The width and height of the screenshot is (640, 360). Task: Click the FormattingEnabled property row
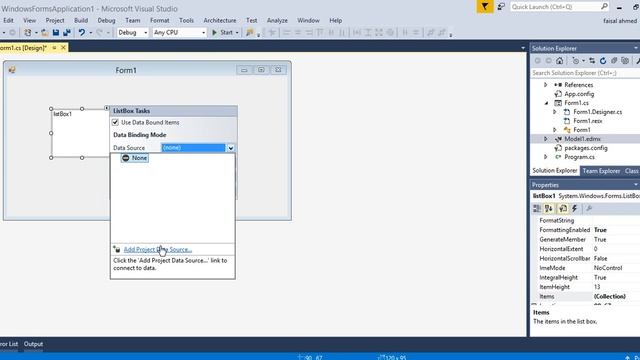pyautogui.click(x=586, y=230)
